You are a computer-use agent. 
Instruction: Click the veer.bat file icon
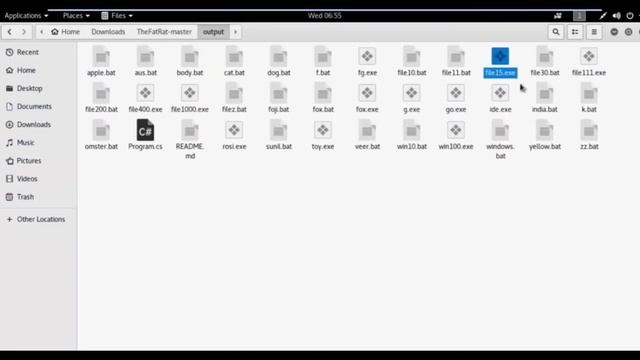pyautogui.click(x=367, y=130)
